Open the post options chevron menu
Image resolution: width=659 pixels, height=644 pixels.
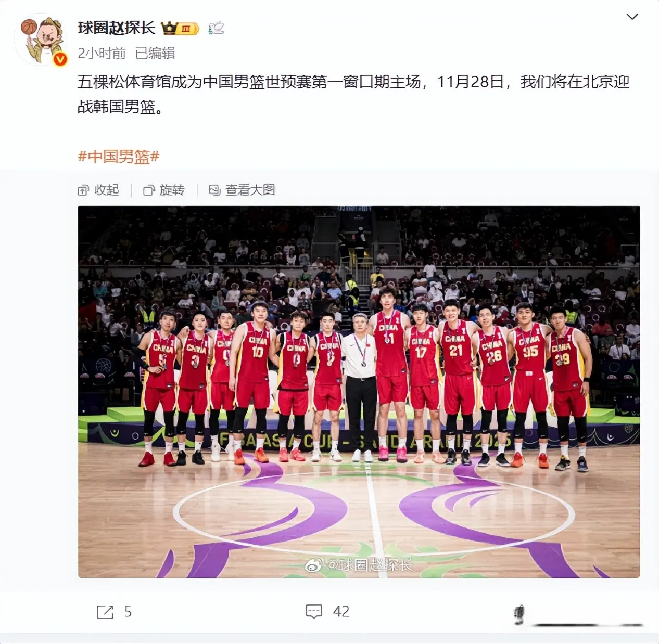pyautogui.click(x=632, y=17)
